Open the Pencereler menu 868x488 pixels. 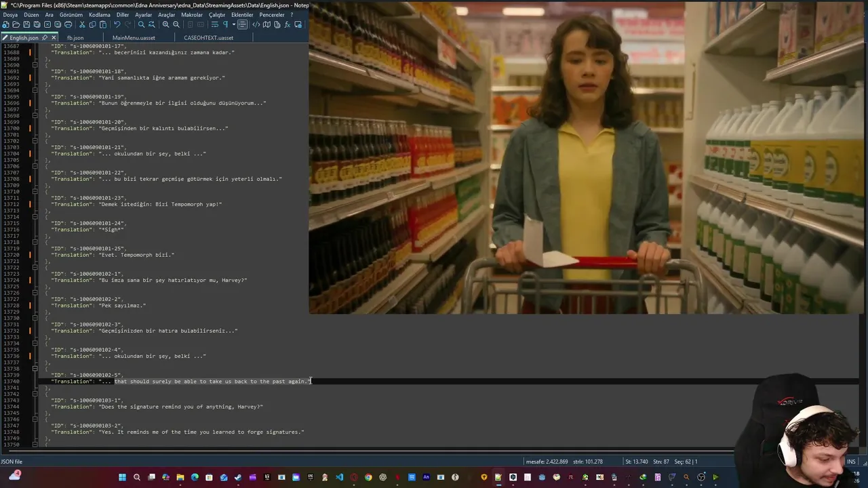click(x=272, y=15)
